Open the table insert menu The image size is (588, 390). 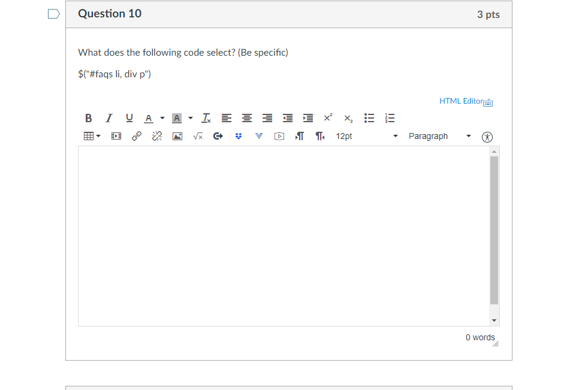pos(92,137)
